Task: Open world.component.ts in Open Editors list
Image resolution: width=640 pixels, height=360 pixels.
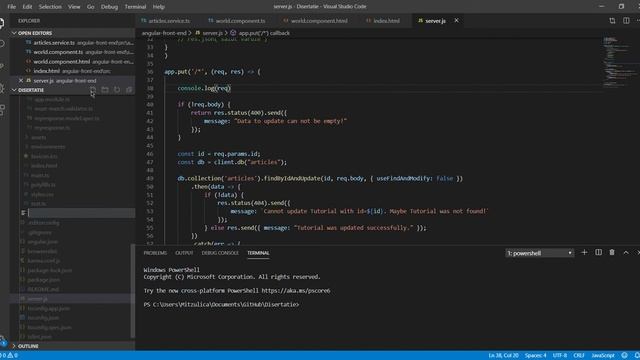Action: point(72,52)
